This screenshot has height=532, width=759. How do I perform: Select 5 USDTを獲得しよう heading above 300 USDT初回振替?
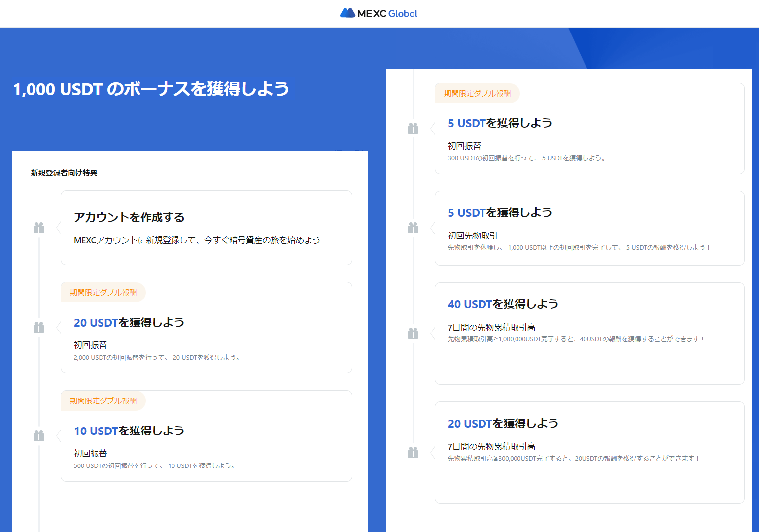pos(500,123)
